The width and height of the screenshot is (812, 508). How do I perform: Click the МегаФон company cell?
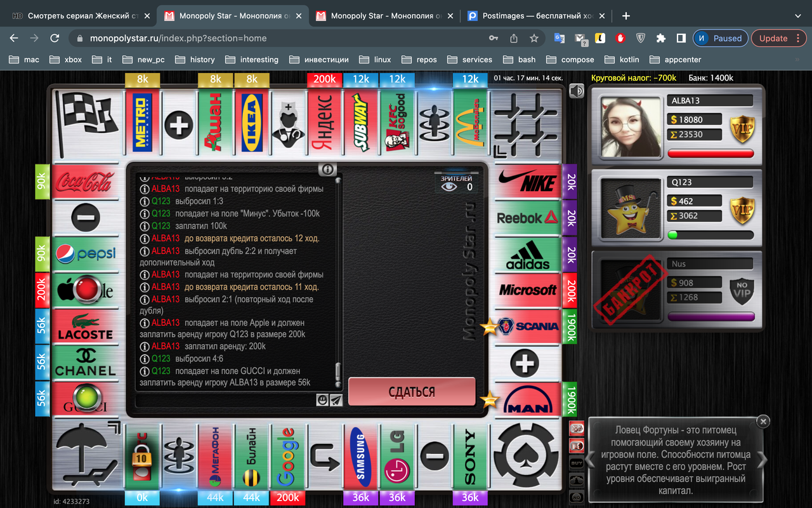click(216, 456)
